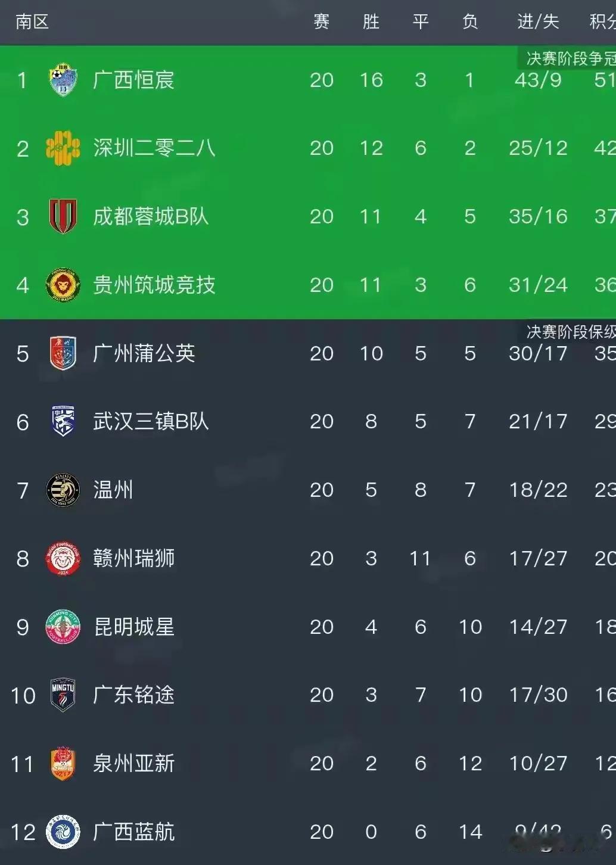Select the 南区 division header
The width and height of the screenshot is (616, 865).
[x=32, y=22]
